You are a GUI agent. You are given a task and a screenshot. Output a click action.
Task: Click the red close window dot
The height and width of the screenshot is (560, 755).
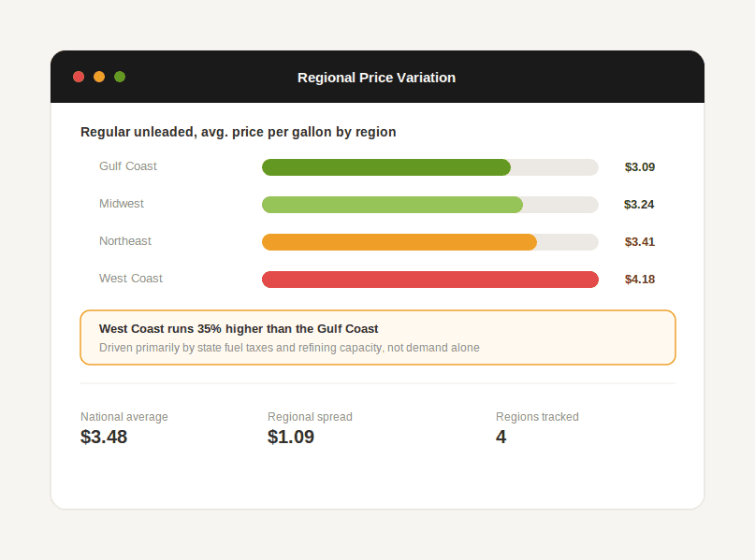point(79,77)
